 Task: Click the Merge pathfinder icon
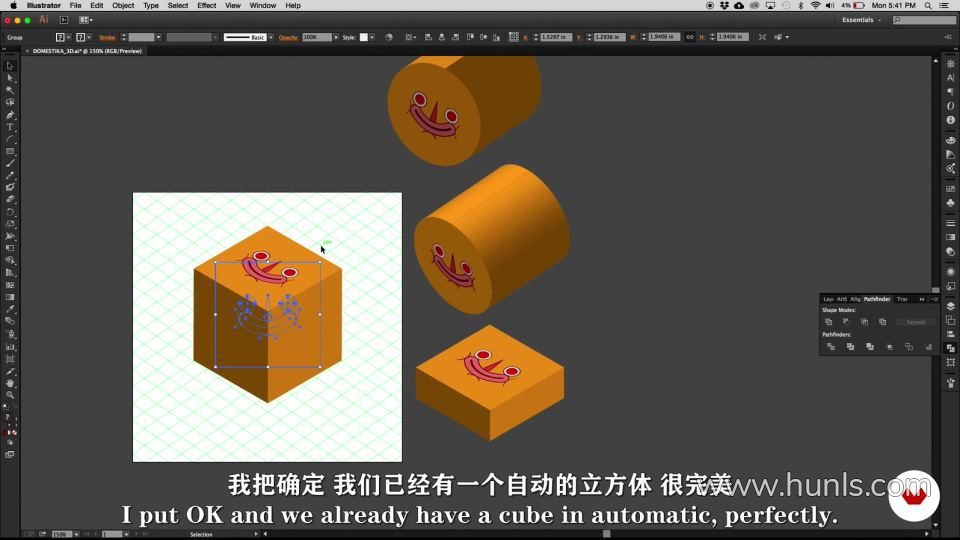click(870, 347)
